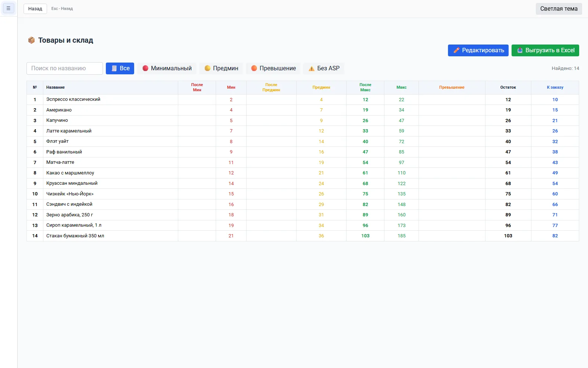
Task: Click the warning triangle Без ASP icon
Action: 312,68
